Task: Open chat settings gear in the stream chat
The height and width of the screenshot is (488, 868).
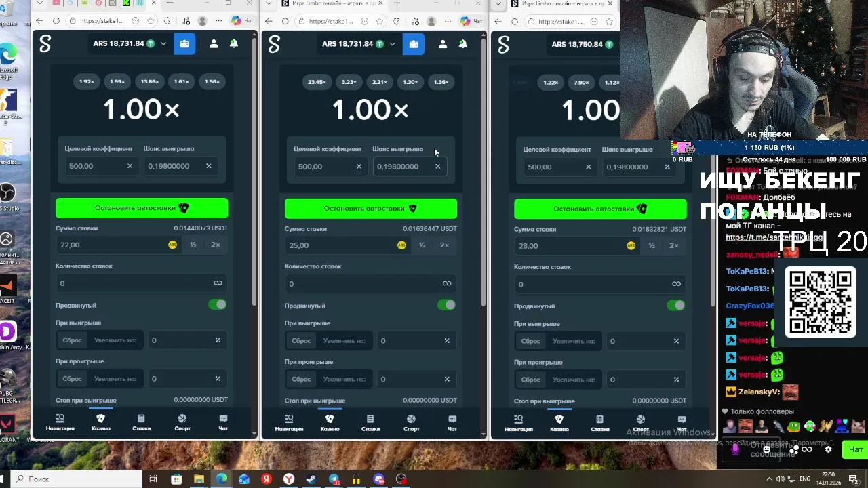Action: click(x=828, y=449)
